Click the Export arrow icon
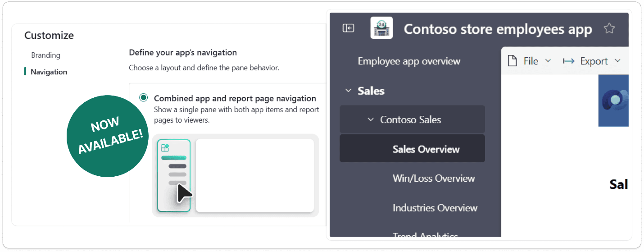 tap(569, 61)
